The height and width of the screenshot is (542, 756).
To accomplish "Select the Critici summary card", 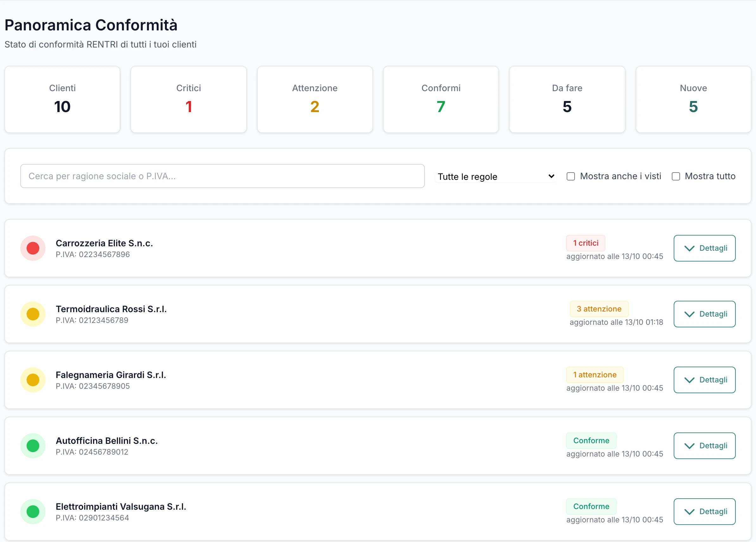I will coord(189,99).
